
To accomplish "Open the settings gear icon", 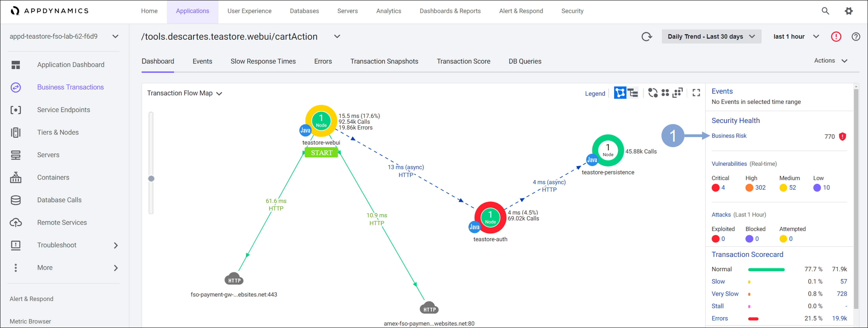I will point(848,11).
